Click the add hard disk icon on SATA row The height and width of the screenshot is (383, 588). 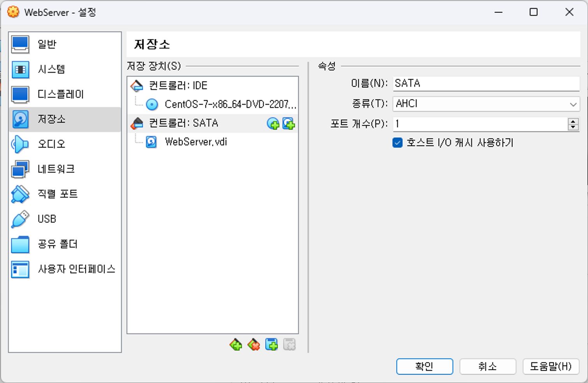point(289,124)
